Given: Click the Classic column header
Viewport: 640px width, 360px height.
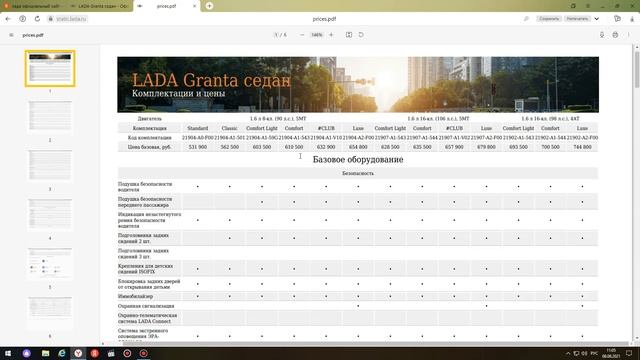Looking at the screenshot, I should (x=229, y=128).
